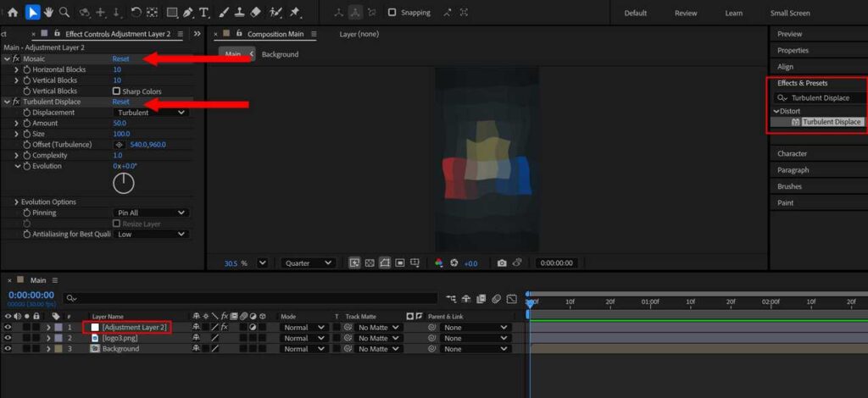Open the show channel color icon

(439, 263)
